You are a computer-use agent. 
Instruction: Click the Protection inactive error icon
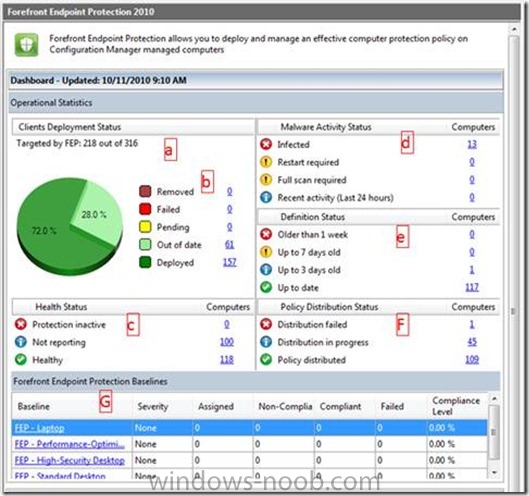coord(21,324)
